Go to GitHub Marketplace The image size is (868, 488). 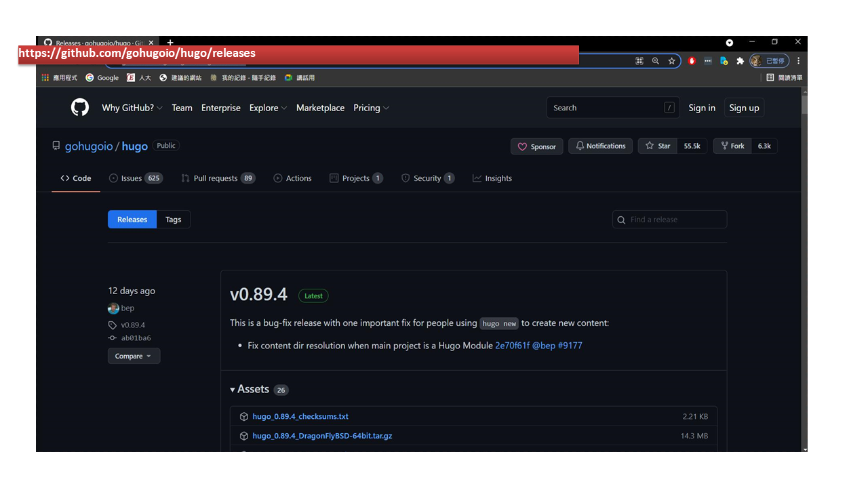click(x=320, y=108)
